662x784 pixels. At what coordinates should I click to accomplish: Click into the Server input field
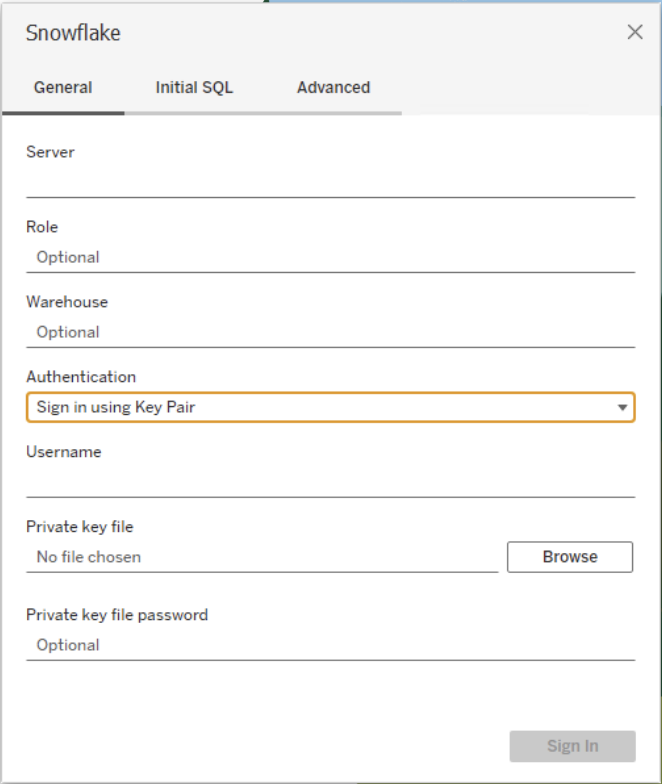click(x=330, y=182)
